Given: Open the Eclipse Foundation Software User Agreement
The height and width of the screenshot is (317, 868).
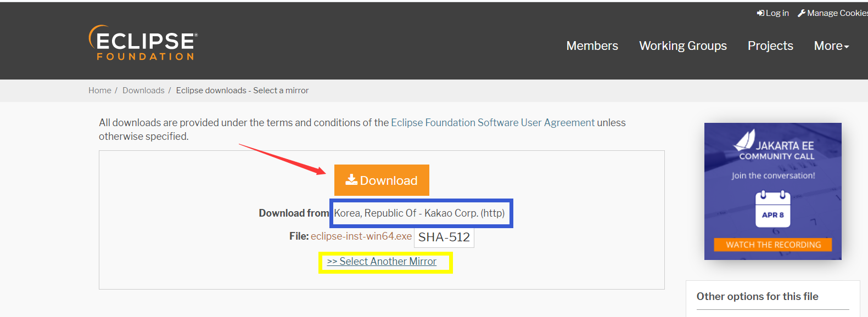Looking at the screenshot, I should (x=492, y=122).
